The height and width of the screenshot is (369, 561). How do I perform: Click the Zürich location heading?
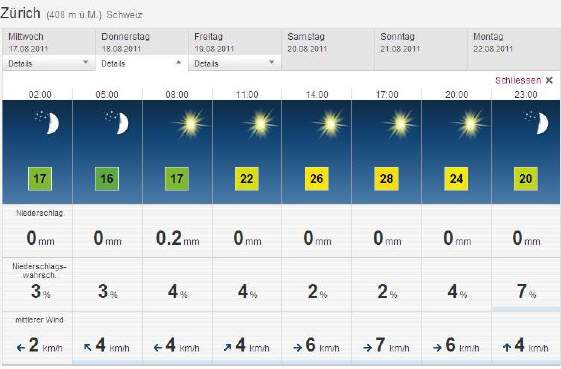coord(20,13)
